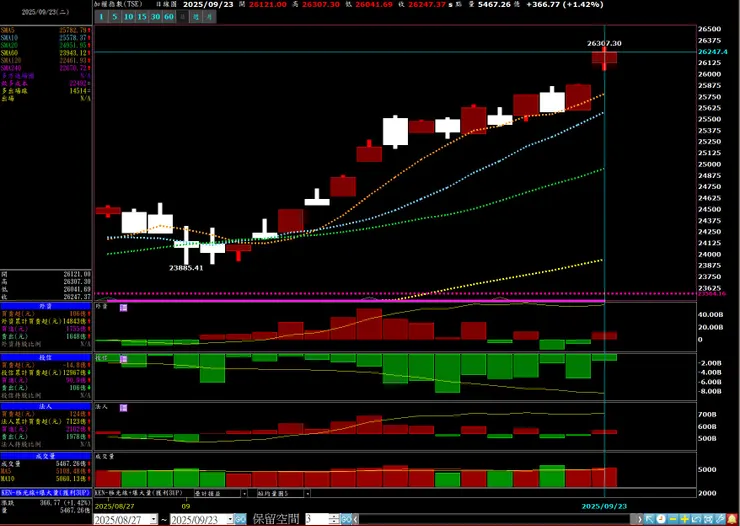740x526 pixels.
Task: Click the minus zoom-out icon
Action: click(673, 519)
